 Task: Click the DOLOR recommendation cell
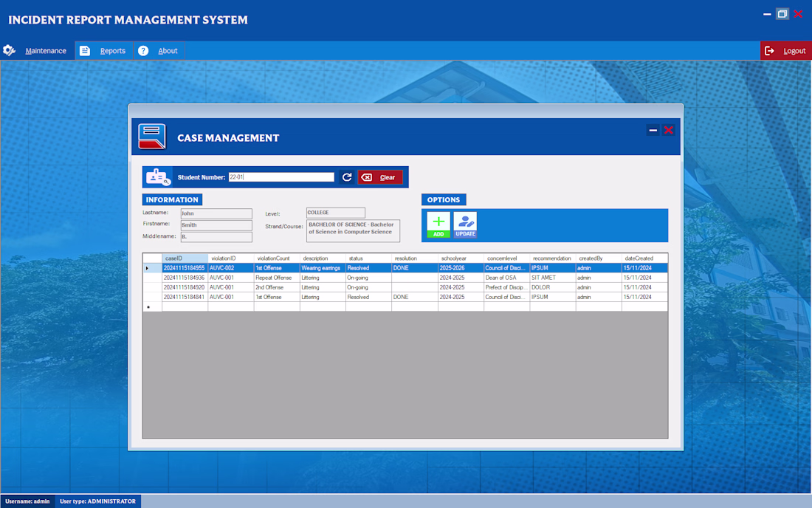click(553, 287)
